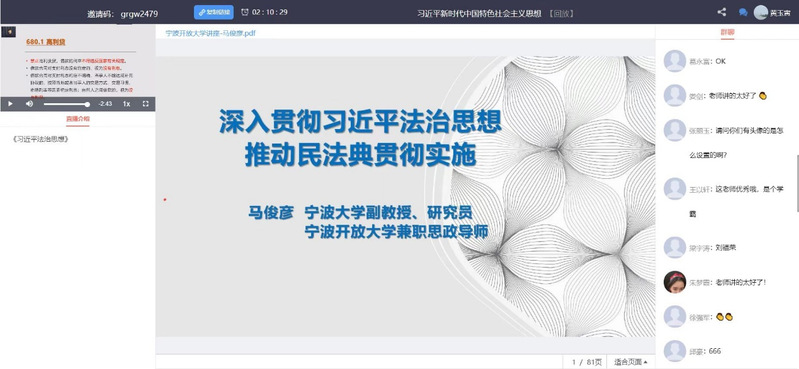Click the video progress slider handle

[87, 104]
